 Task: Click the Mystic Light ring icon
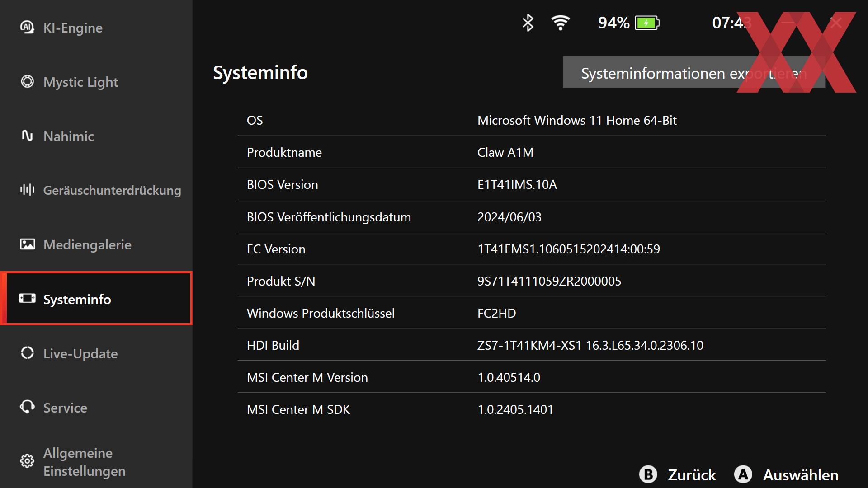27,82
